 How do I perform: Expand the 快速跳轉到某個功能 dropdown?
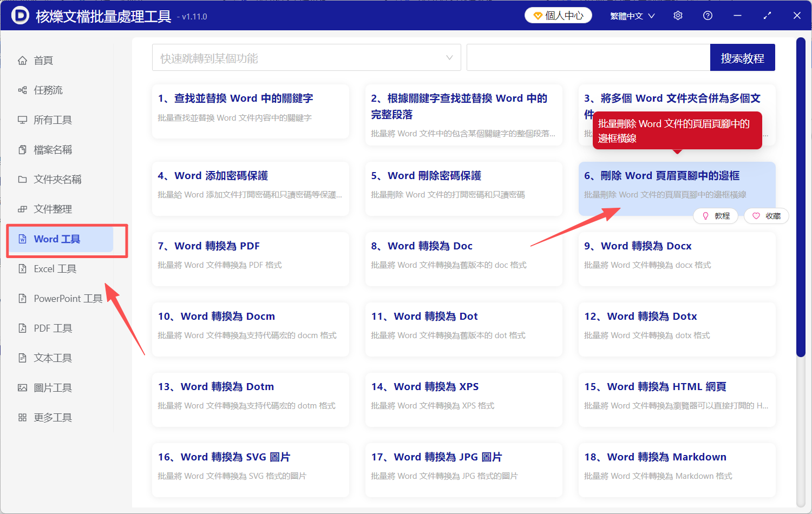pyautogui.click(x=306, y=57)
